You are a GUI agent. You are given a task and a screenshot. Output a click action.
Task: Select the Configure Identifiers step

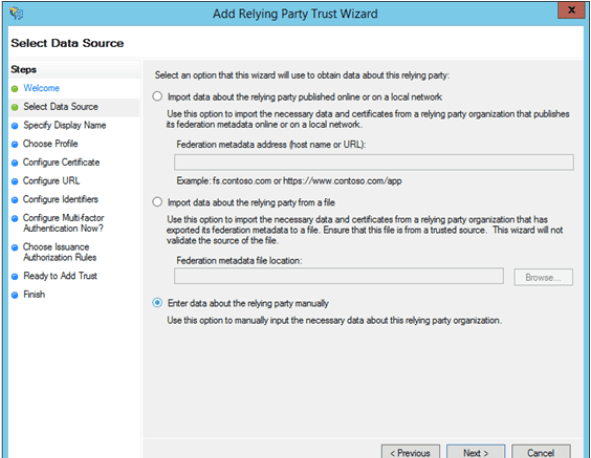(60, 199)
